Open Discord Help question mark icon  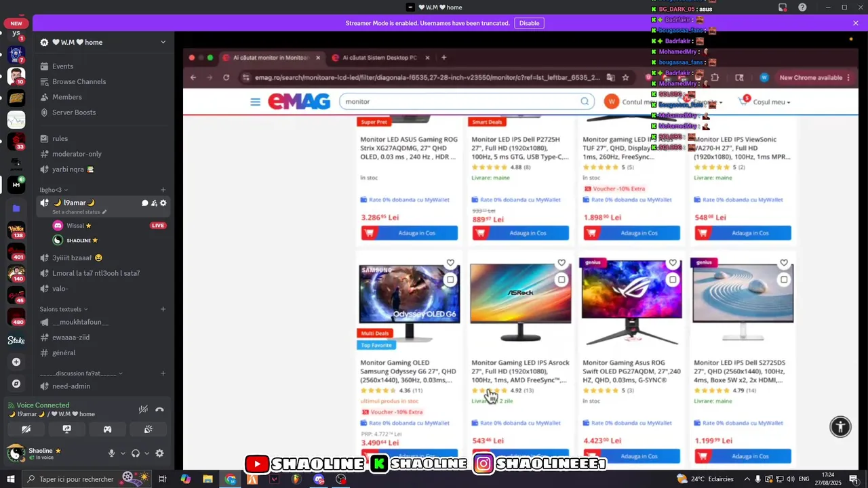(802, 7)
